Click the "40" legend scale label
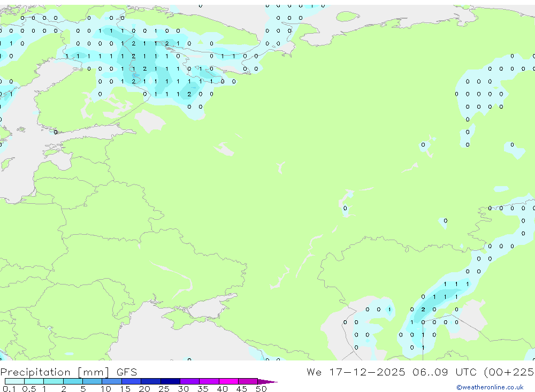 point(222,389)
